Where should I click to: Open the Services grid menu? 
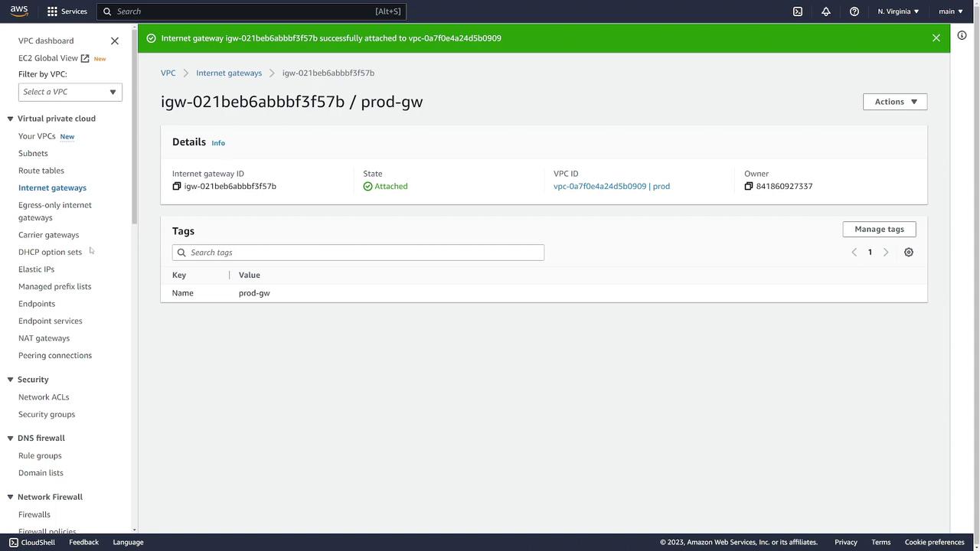pyautogui.click(x=67, y=11)
